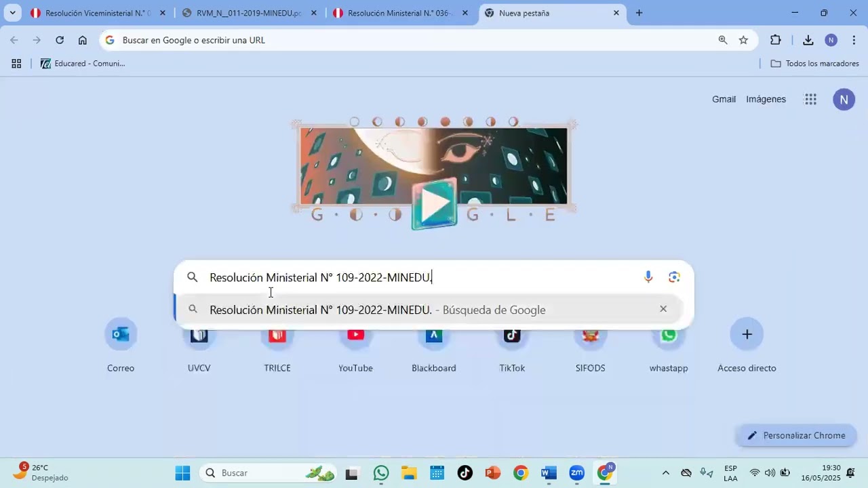Remove the search suggestion with X
The width and height of the screenshot is (868, 488).
tap(663, 309)
